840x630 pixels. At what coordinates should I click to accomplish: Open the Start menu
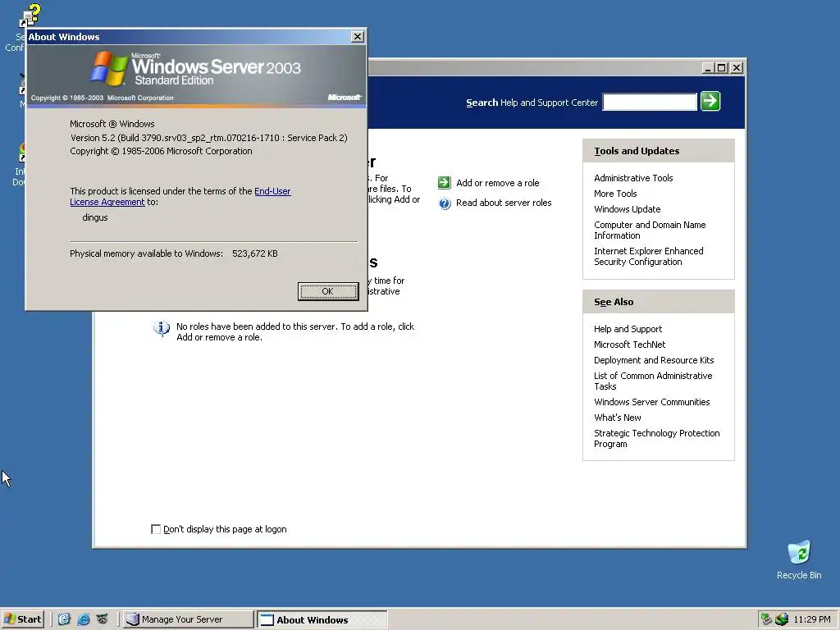[22, 619]
